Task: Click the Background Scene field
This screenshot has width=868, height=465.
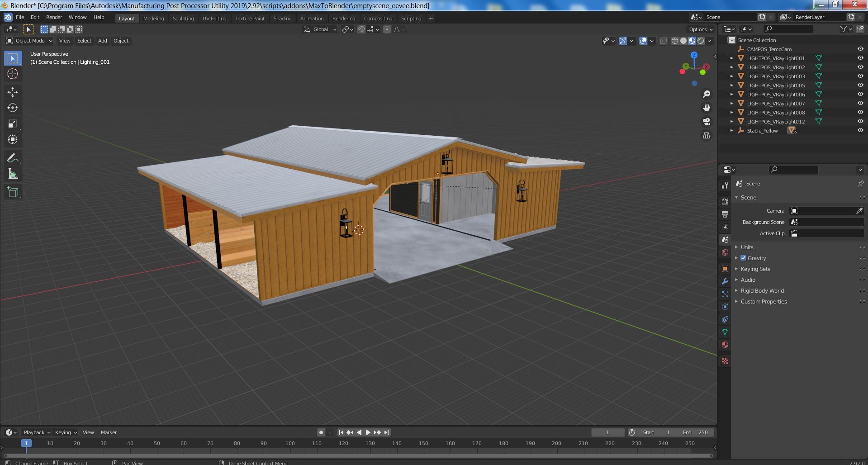Action: coord(827,222)
